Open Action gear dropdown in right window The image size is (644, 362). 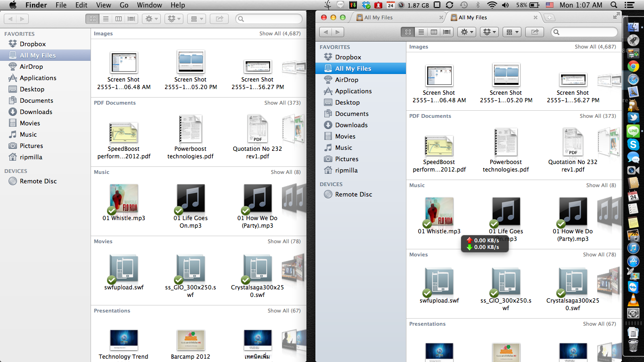[467, 32]
